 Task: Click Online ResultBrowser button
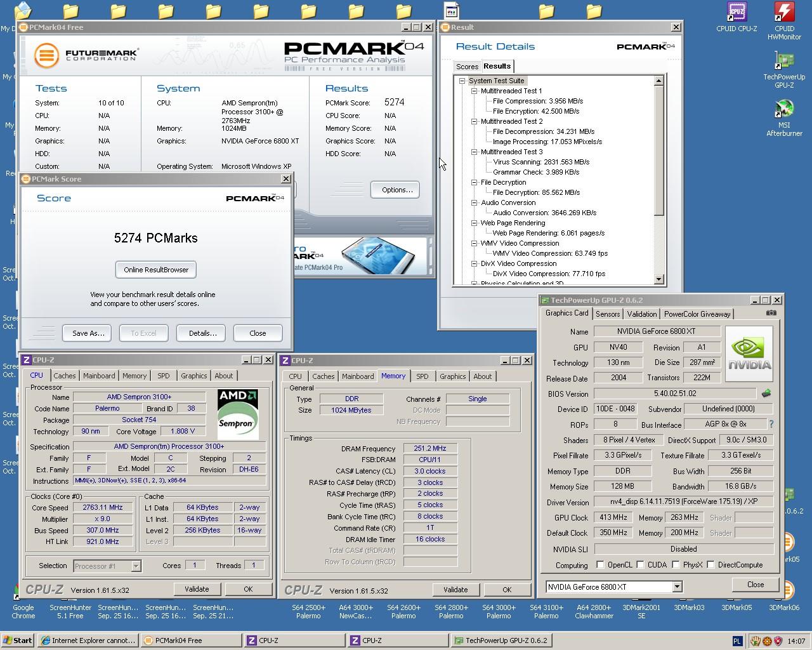(x=156, y=270)
